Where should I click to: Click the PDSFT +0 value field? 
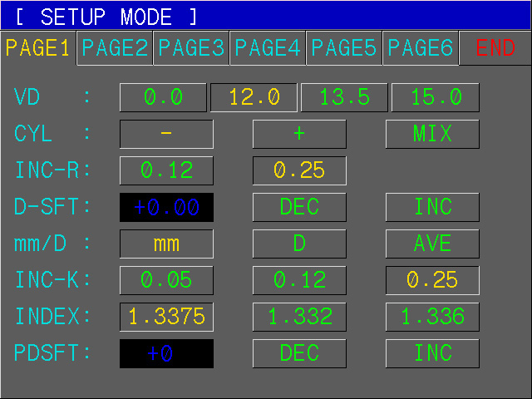tap(166, 353)
